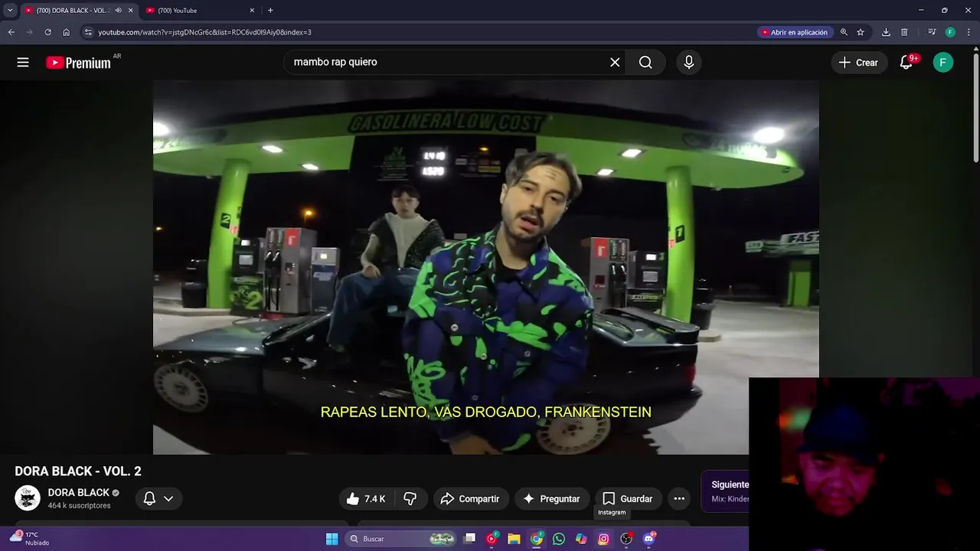Open YouTube Music taskbar icon
The image size is (980, 551).
[x=492, y=539]
